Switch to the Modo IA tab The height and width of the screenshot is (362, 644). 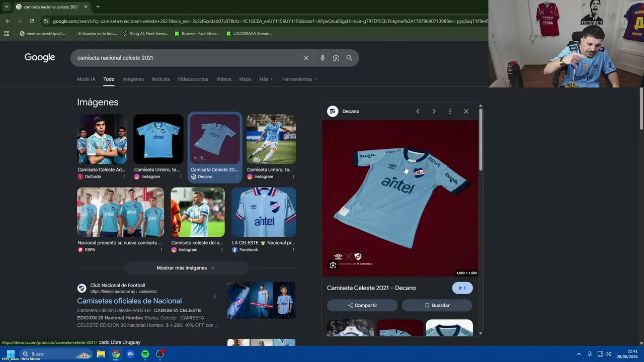pyautogui.click(x=86, y=79)
